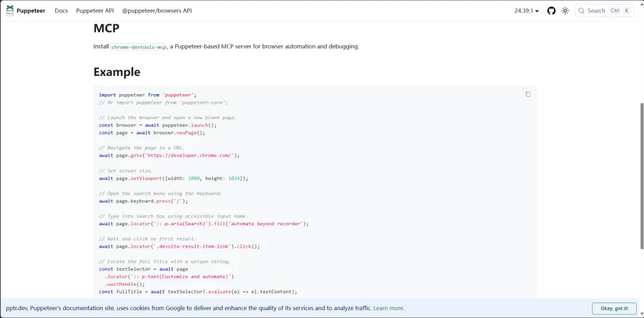The image size is (644, 318).
Task: Dismiss cookies with Okay, got it!
Action: pyautogui.click(x=614, y=308)
